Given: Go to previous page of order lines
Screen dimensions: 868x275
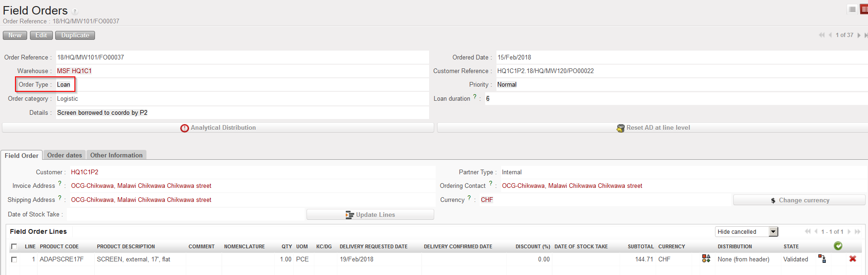Looking at the screenshot, I should point(816,231).
